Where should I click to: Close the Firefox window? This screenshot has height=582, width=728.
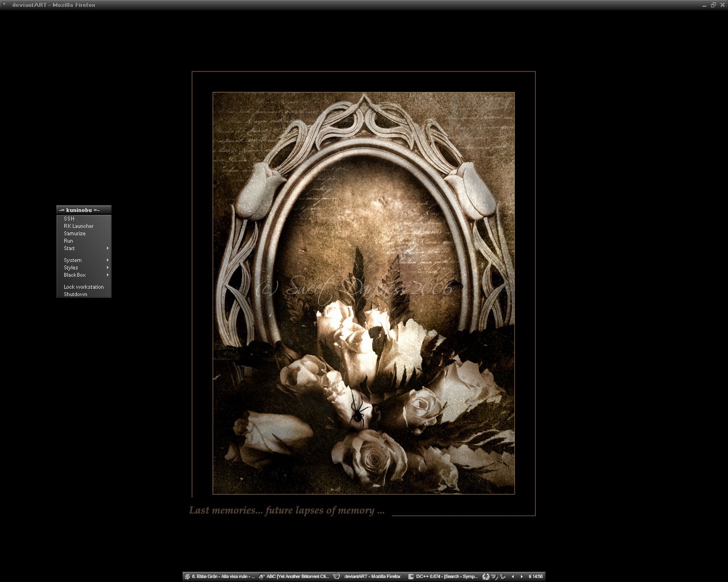click(x=722, y=5)
